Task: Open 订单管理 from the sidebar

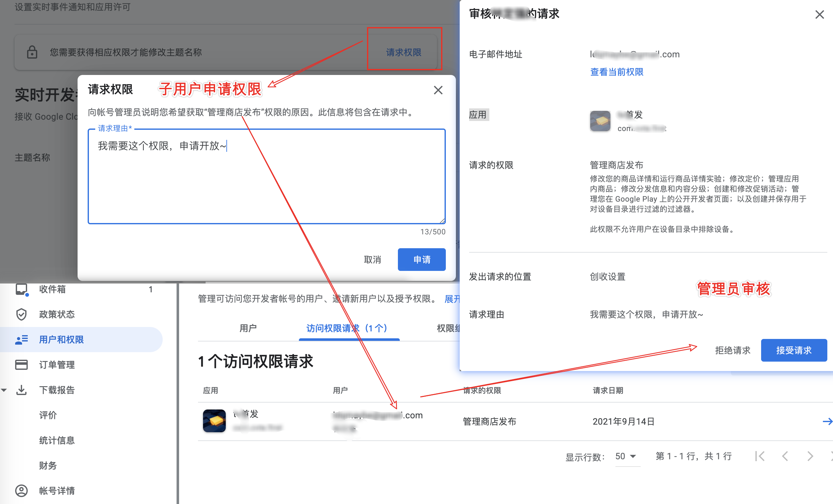Action: click(x=21, y=365)
